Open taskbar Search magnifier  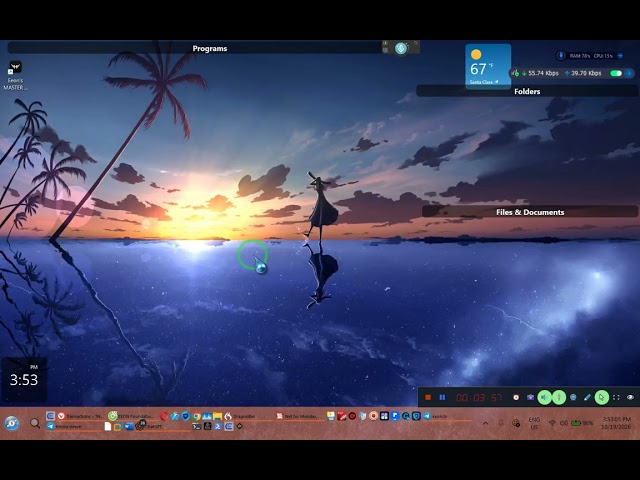[35, 424]
